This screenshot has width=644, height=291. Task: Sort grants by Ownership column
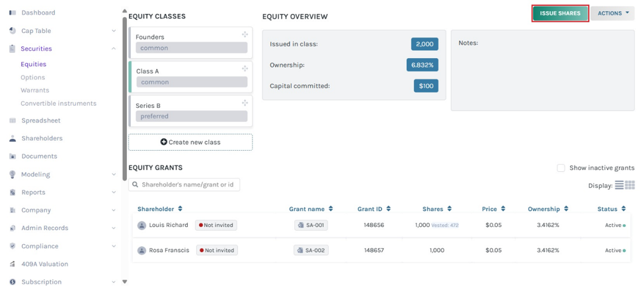click(x=547, y=209)
